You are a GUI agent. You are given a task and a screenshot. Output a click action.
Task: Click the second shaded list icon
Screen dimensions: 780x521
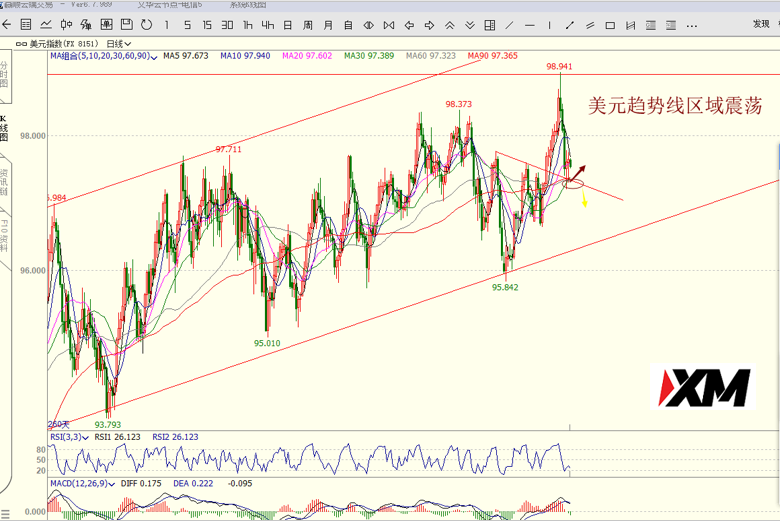pos(671,25)
